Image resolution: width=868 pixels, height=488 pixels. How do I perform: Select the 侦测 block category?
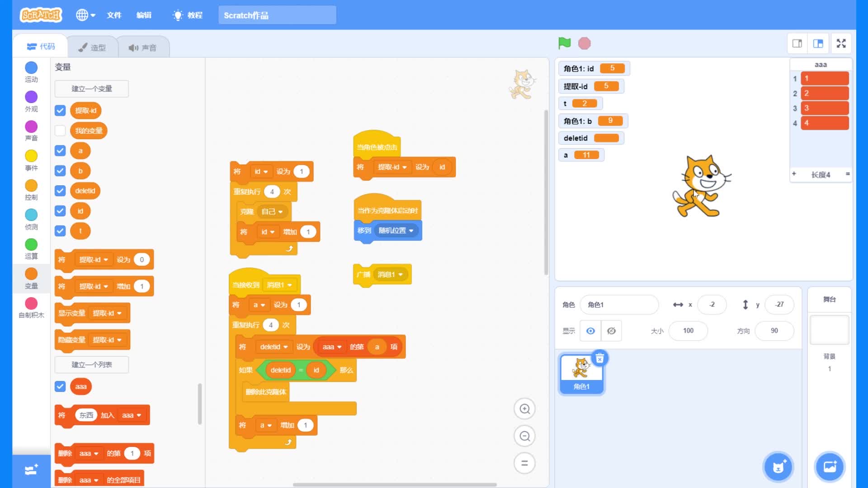pos(31,220)
